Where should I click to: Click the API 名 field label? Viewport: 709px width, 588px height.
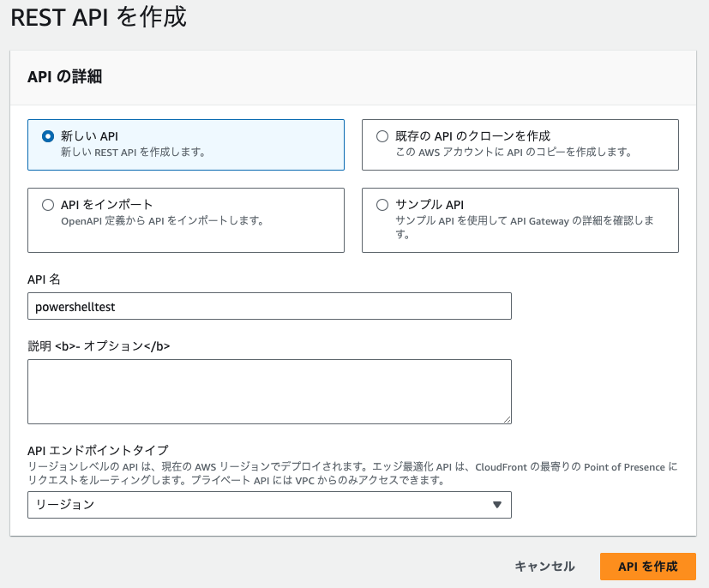pos(44,279)
